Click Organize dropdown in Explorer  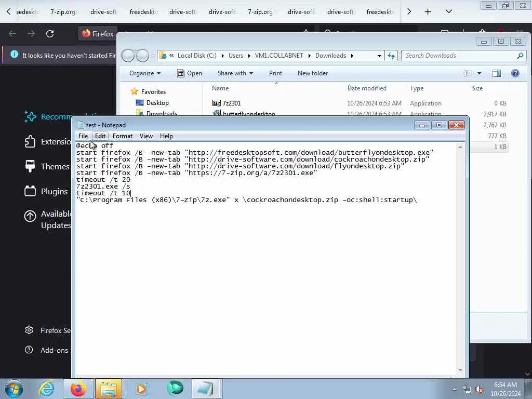(x=145, y=73)
